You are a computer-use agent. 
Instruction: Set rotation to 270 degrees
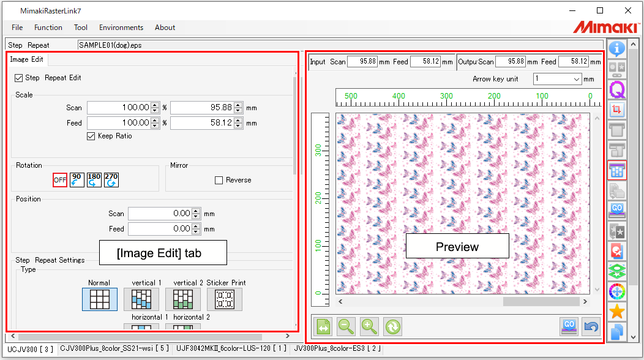(x=111, y=179)
